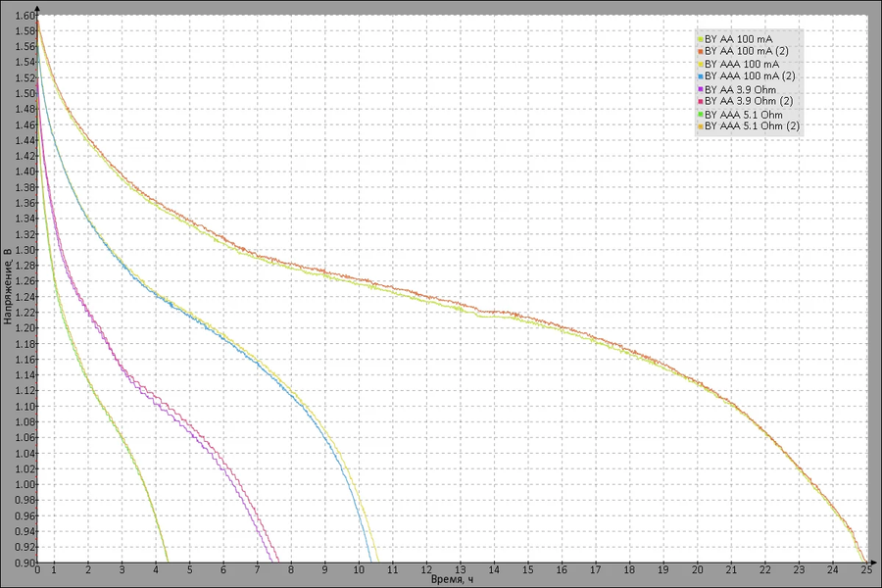Image resolution: width=882 pixels, height=588 pixels.
Task: Click the 1.10 label on voltage axis
Action: click(24, 407)
